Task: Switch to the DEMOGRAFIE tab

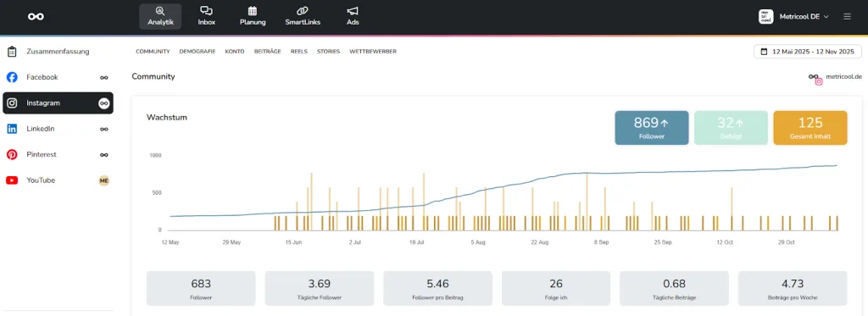Action: pyautogui.click(x=198, y=52)
